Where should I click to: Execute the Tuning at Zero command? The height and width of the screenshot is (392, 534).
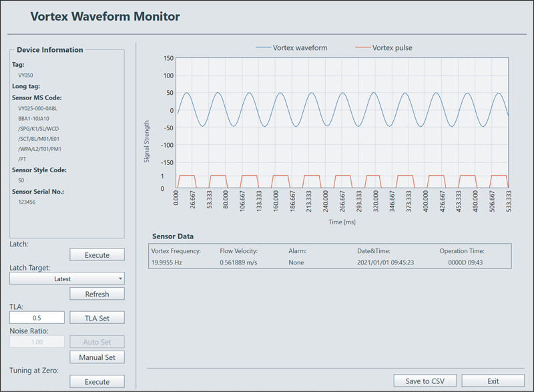point(97,381)
